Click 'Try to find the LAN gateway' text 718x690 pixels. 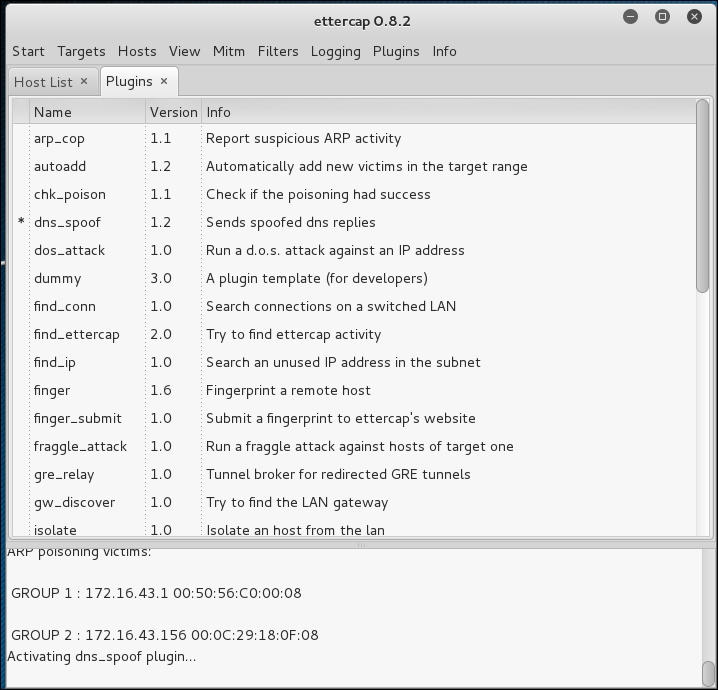click(x=297, y=503)
